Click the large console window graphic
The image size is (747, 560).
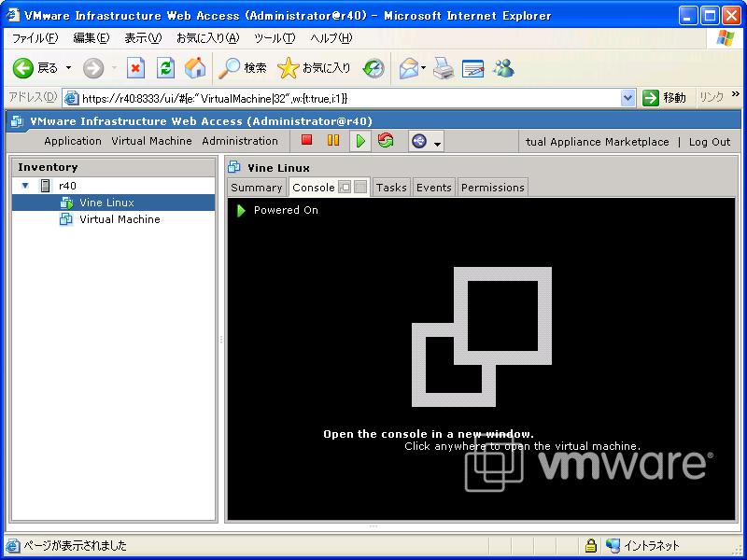[482, 337]
